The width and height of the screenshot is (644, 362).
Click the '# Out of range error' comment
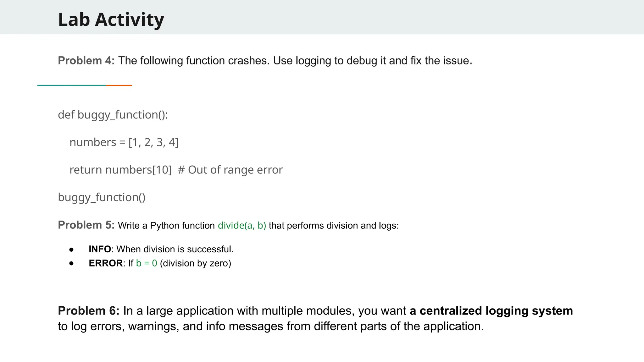(230, 170)
